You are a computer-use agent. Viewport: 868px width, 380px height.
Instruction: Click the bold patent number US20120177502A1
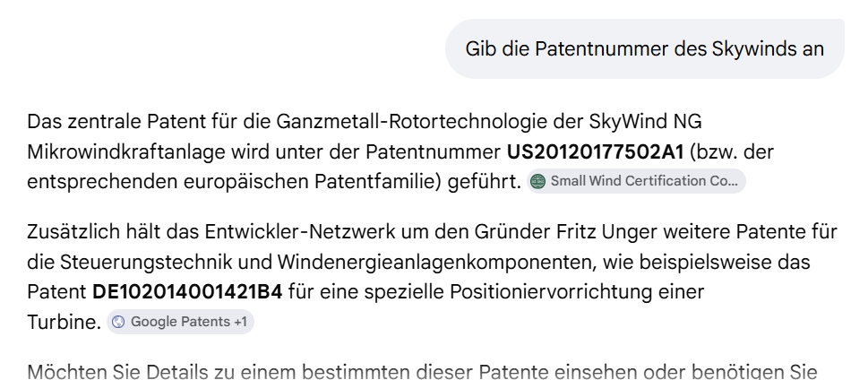[596, 151]
